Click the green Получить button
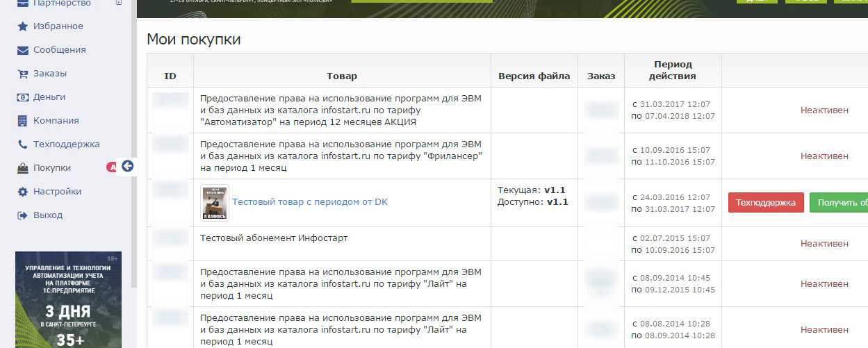 [839, 203]
